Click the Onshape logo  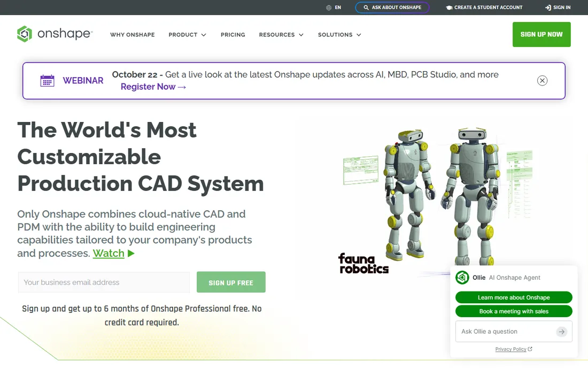(x=55, y=34)
